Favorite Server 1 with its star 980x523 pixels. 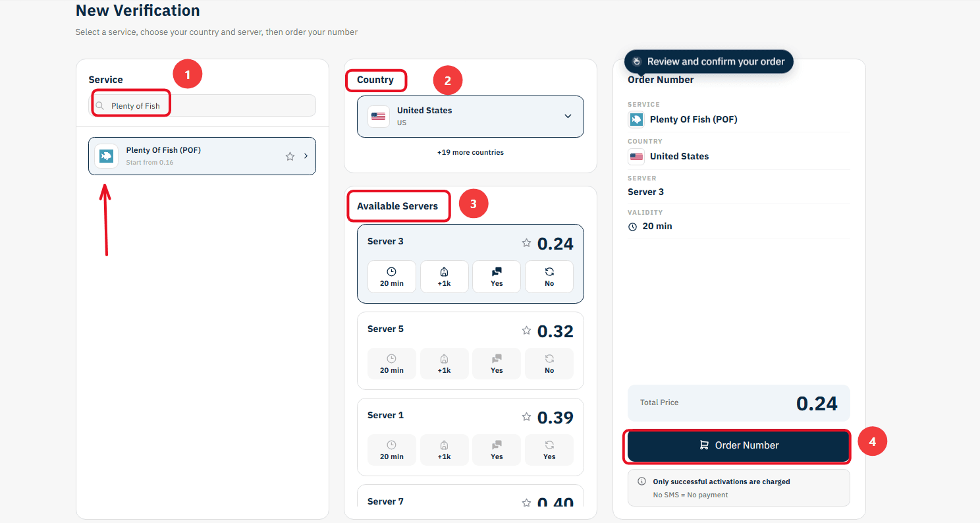coord(526,417)
